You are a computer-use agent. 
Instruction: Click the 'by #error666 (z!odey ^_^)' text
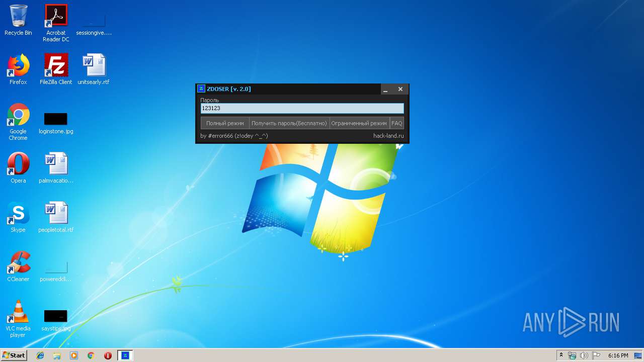click(x=234, y=136)
